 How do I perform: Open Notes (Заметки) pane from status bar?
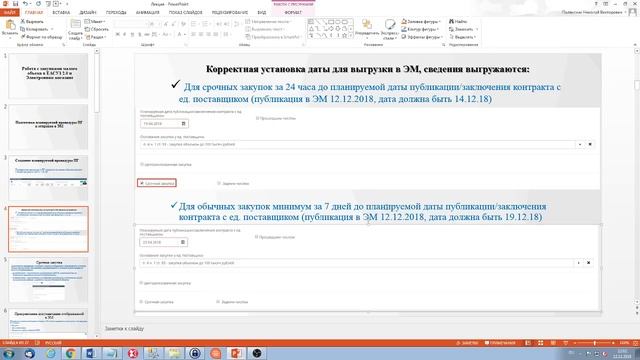(467, 343)
